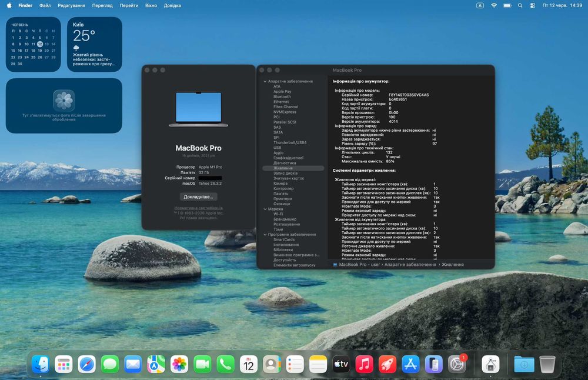Click the date and time in menu bar
Screen dimensions: 588x380
click(x=562, y=5)
